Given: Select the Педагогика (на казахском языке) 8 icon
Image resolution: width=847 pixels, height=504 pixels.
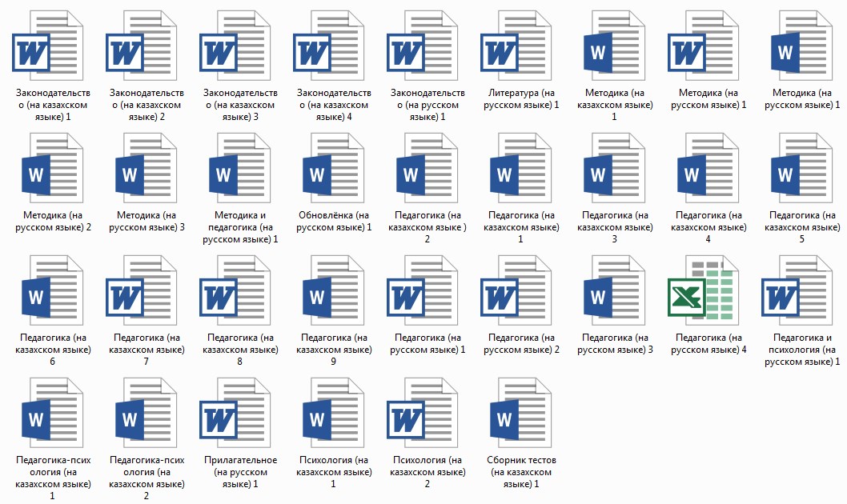Looking at the screenshot, I should pyautogui.click(x=235, y=290).
